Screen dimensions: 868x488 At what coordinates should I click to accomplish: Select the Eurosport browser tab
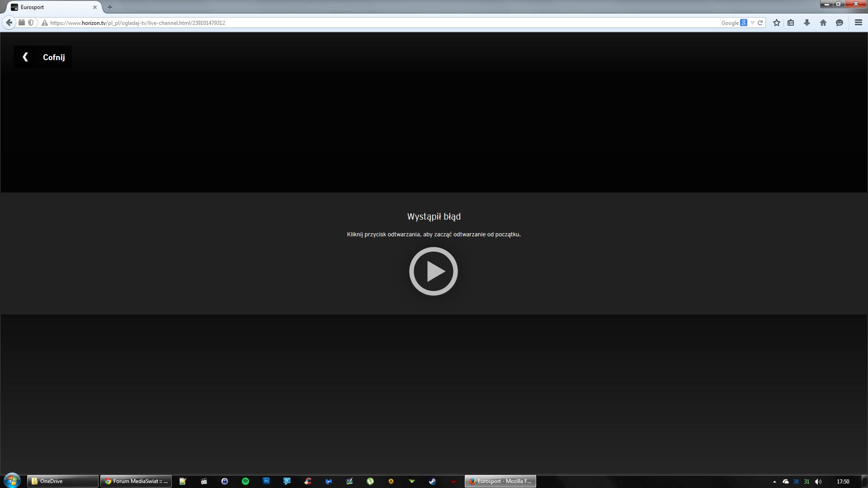pyautogui.click(x=50, y=7)
